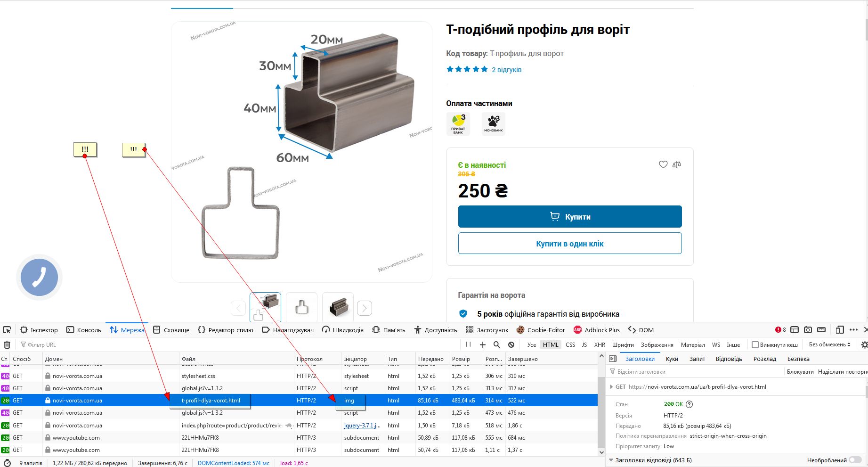Open the jquery-3.7.1 initiator link
Screen dimensions: 868x467
[x=362, y=426]
